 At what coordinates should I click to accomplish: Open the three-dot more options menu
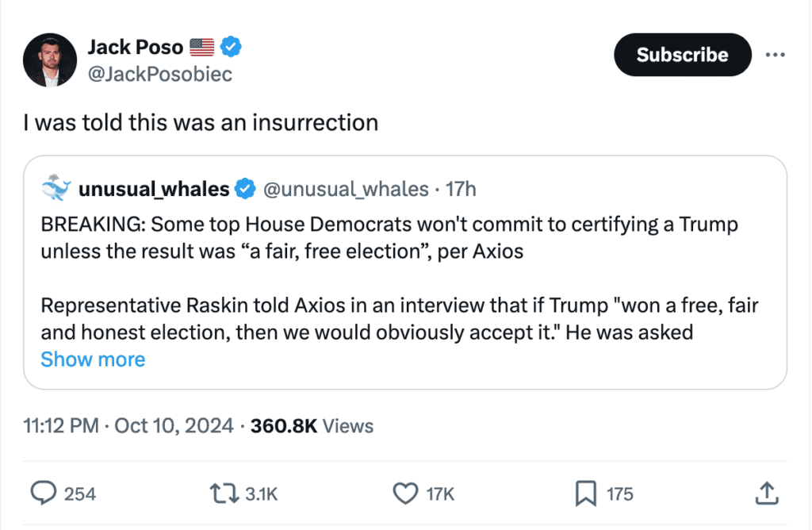[775, 55]
